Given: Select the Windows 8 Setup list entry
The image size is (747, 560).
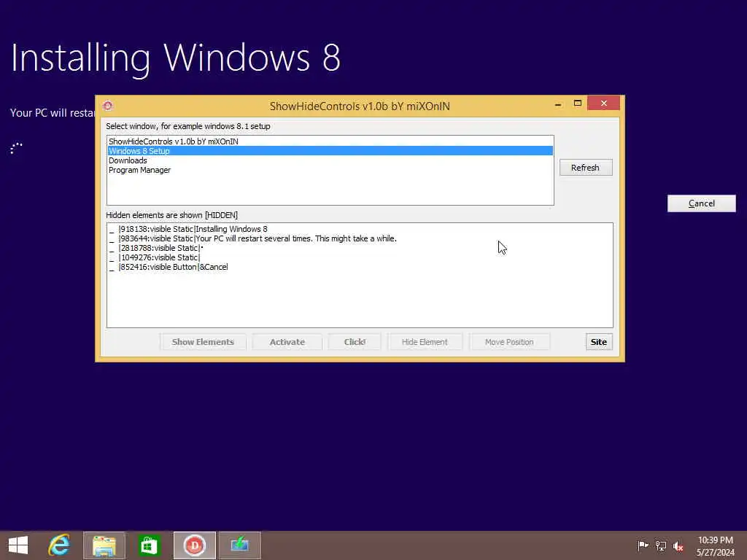Looking at the screenshot, I should pyautogui.click(x=330, y=151).
